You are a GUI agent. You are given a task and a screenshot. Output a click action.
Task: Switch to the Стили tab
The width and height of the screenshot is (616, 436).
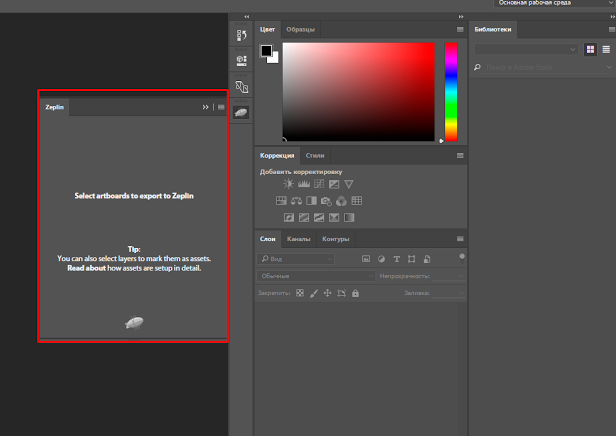(315, 156)
